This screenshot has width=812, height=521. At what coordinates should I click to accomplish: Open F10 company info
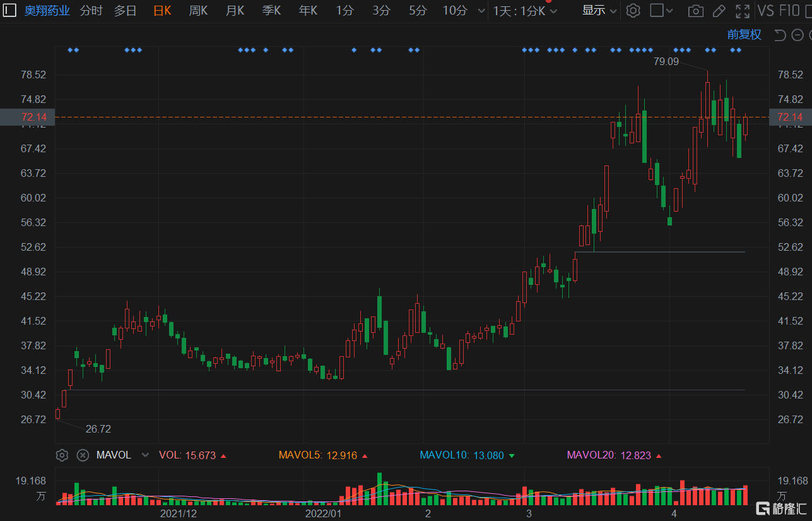pyautogui.click(x=789, y=11)
